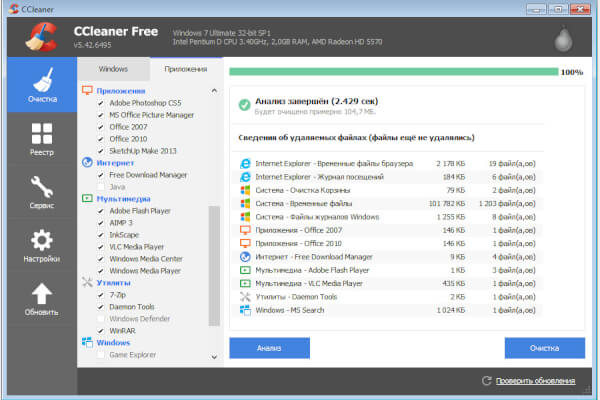Click the refresh icon beside Проверить обновления
Viewport: 600px width, 400px height.
click(486, 380)
